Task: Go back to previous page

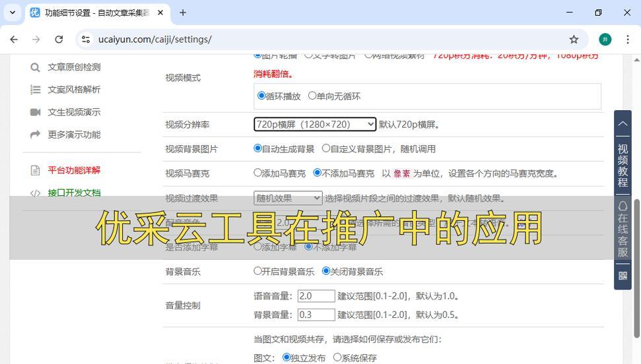Action: point(14,39)
